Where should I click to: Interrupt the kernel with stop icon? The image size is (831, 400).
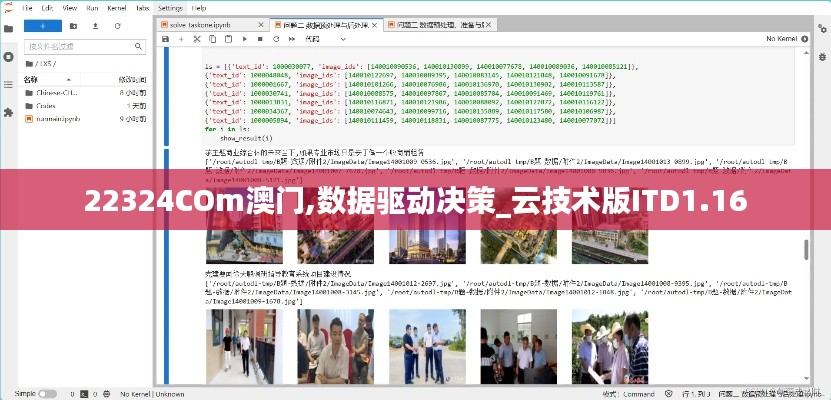pos(260,39)
